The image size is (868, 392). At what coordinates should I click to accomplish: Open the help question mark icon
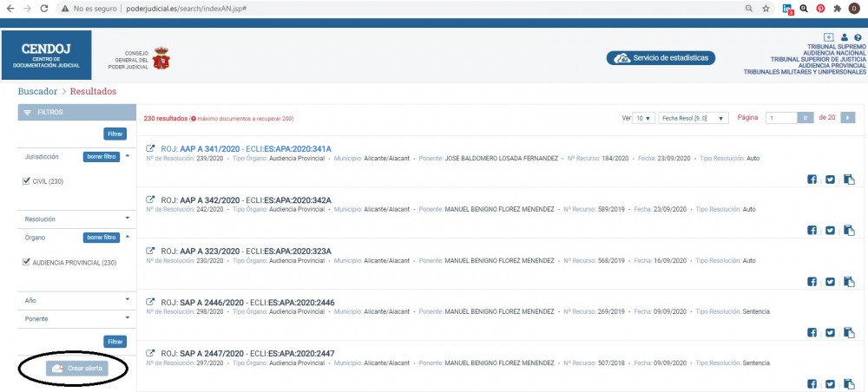pos(858,37)
